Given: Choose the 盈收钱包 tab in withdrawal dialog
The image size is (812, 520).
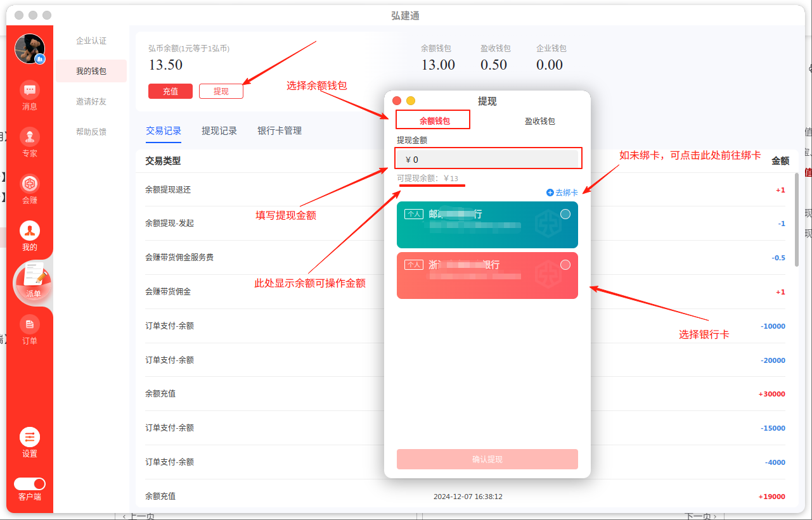Looking at the screenshot, I should (539, 121).
